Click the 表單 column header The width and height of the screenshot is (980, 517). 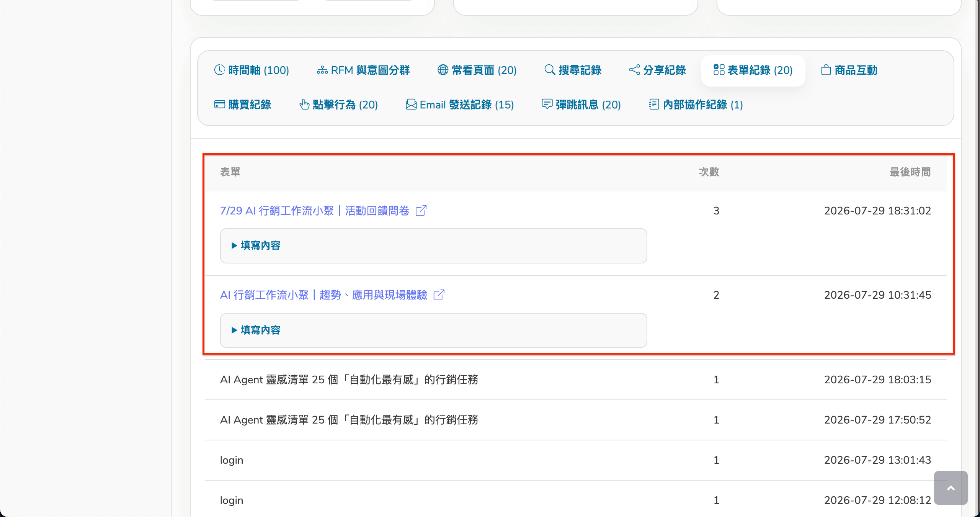pyautogui.click(x=230, y=172)
